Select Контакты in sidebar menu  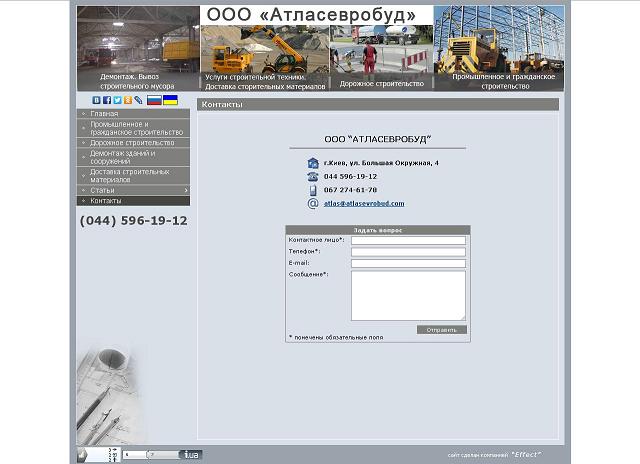(x=133, y=201)
